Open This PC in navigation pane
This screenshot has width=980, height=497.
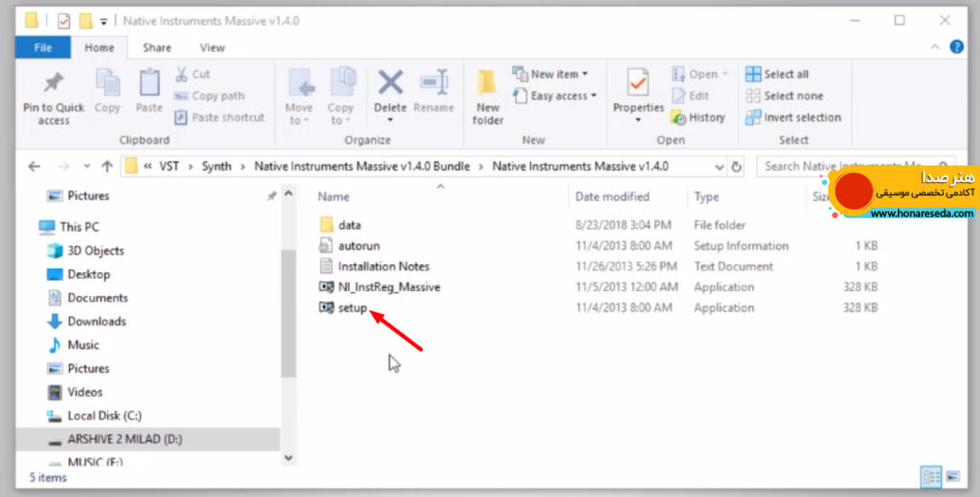coord(79,227)
